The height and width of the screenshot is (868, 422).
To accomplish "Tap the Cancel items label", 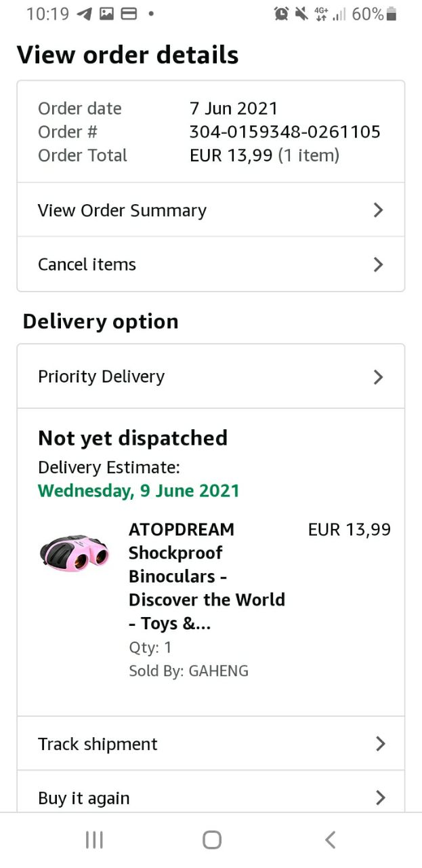I will 87,264.
